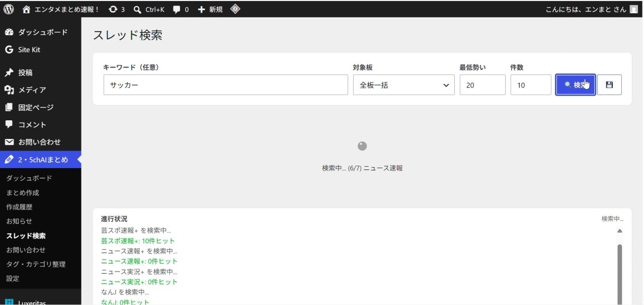Open まとめ作成 submenu link

coord(23,193)
